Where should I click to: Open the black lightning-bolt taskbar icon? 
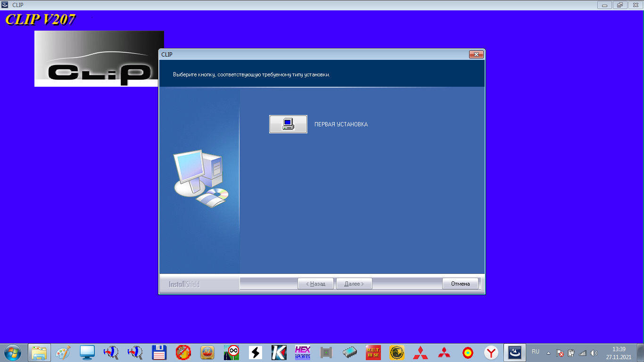click(255, 352)
